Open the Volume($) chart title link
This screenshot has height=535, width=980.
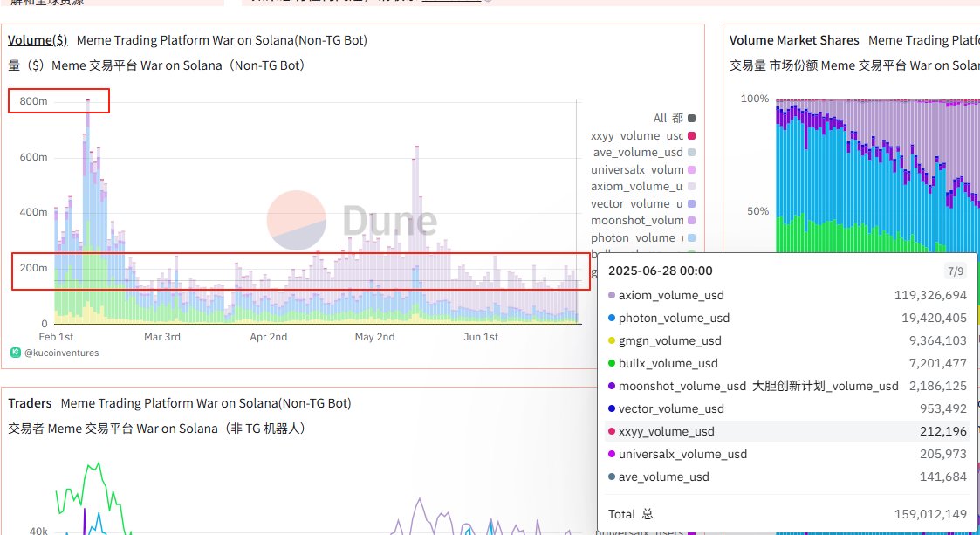[38, 40]
